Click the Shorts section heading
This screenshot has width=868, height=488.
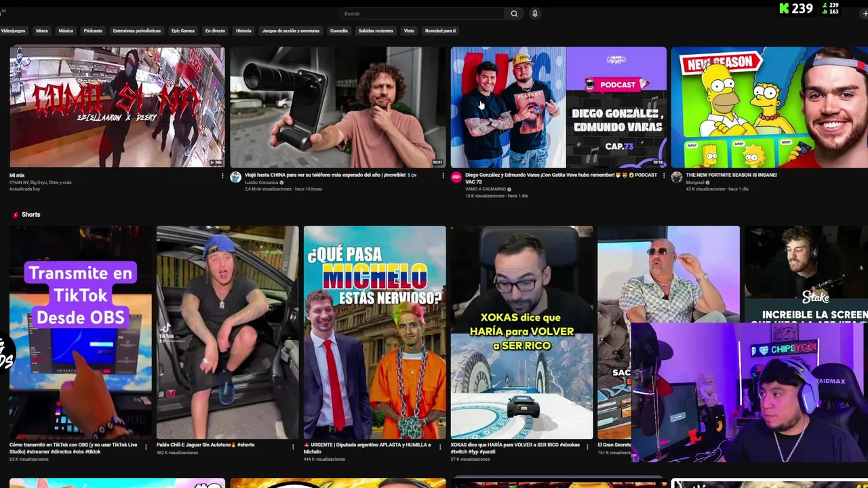(31, 215)
